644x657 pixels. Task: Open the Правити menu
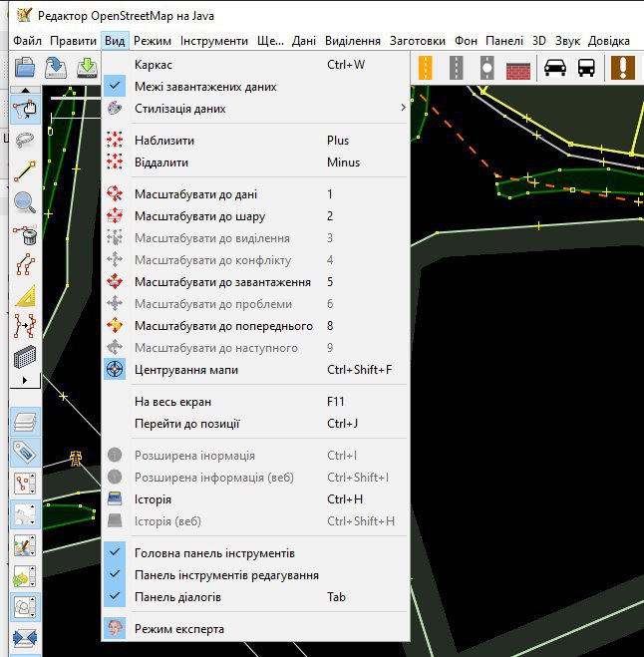(x=73, y=41)
